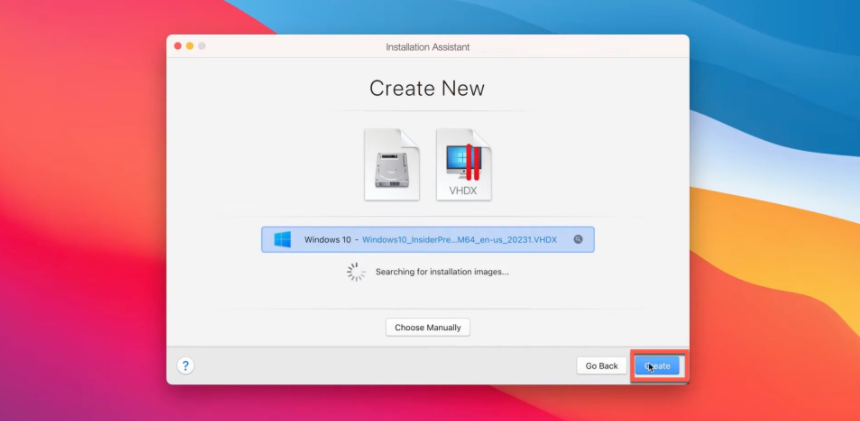The image size is (860, 421).
Task: Click the gray disabled zoom window button
Action: 202,46
